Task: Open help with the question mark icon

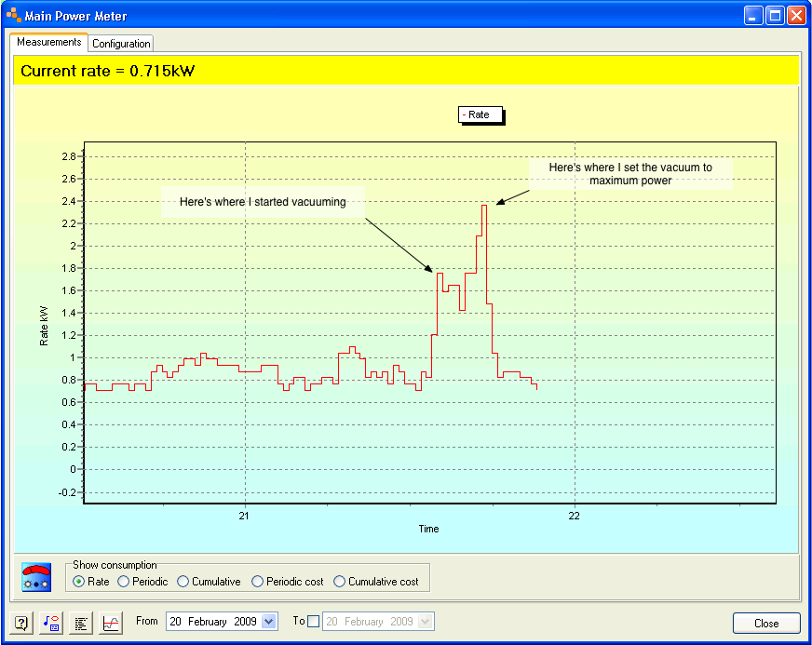Action: pos(21,623)
